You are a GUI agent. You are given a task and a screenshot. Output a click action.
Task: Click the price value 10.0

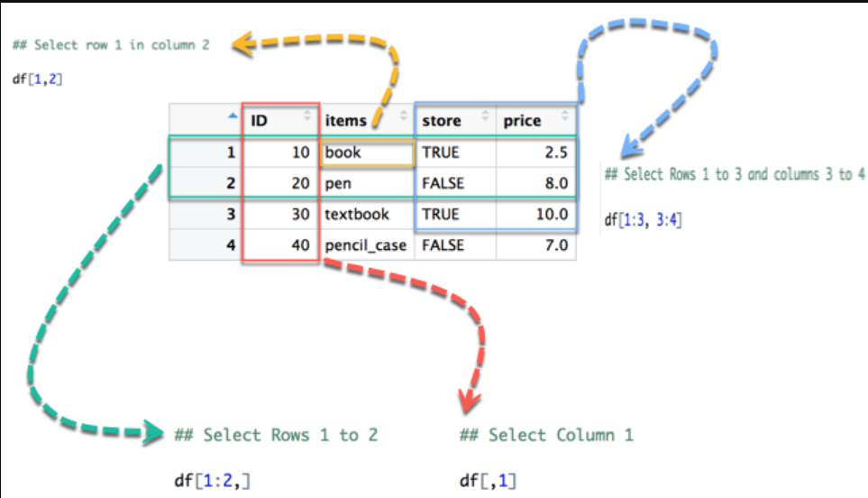click(552, 215)
